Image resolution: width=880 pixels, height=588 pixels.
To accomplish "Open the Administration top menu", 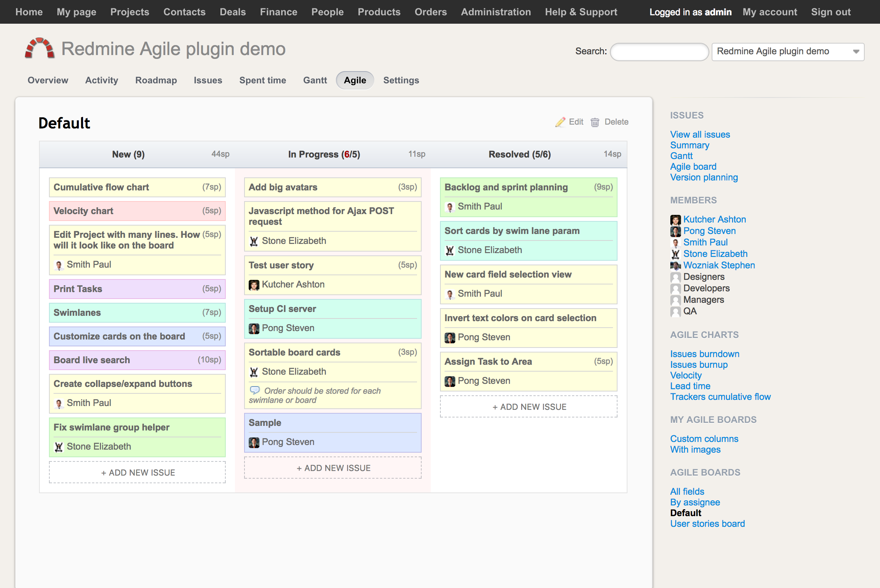I will coord(495,12).
